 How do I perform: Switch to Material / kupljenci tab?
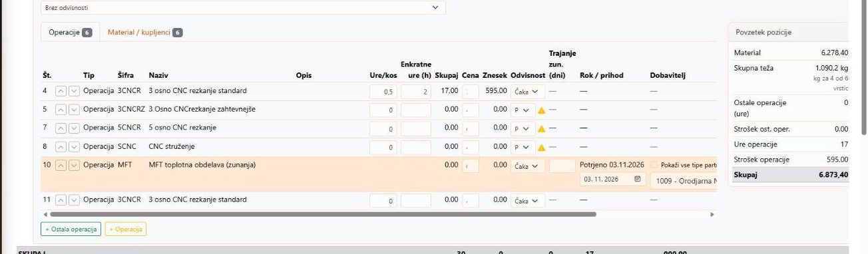click(x=145, y=32)
